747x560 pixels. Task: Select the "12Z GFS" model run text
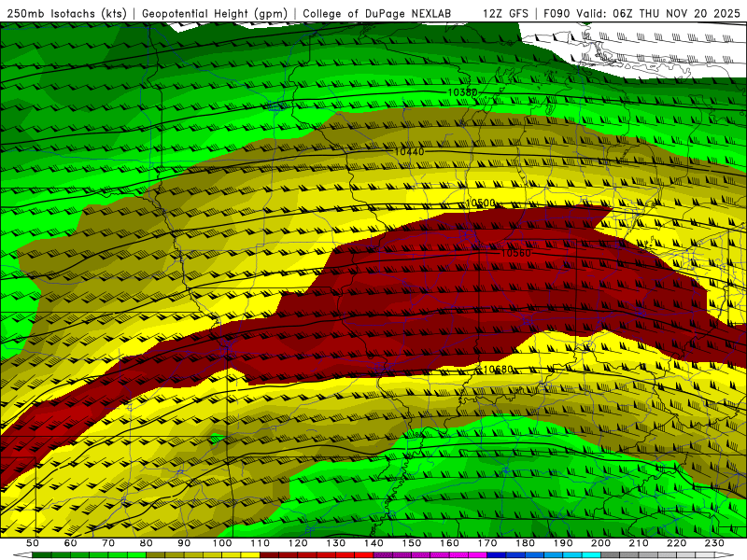pos(505,14)
